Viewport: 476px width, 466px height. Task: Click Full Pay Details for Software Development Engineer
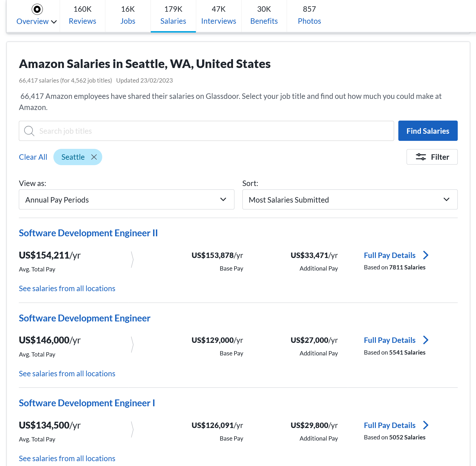389,340
